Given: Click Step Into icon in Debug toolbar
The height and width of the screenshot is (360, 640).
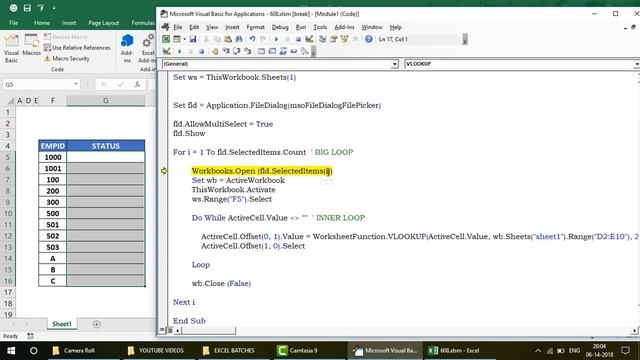Looking at the screenshot, I should coord(226,51).
